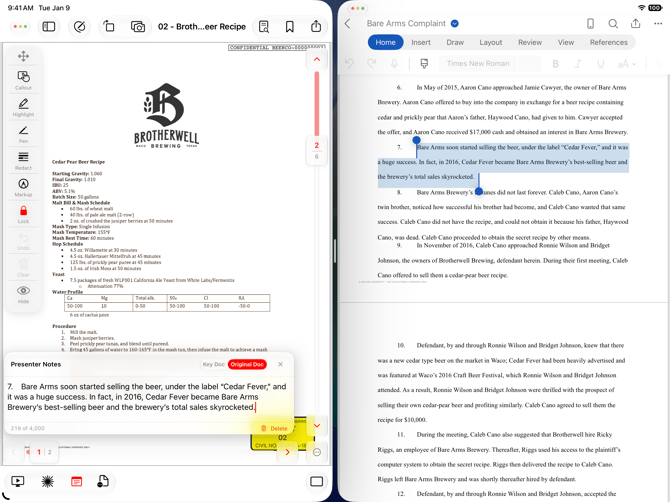This screenshot has width=670, height=502.
Task: Toggle bold formatting
Action: pos(555,64)
